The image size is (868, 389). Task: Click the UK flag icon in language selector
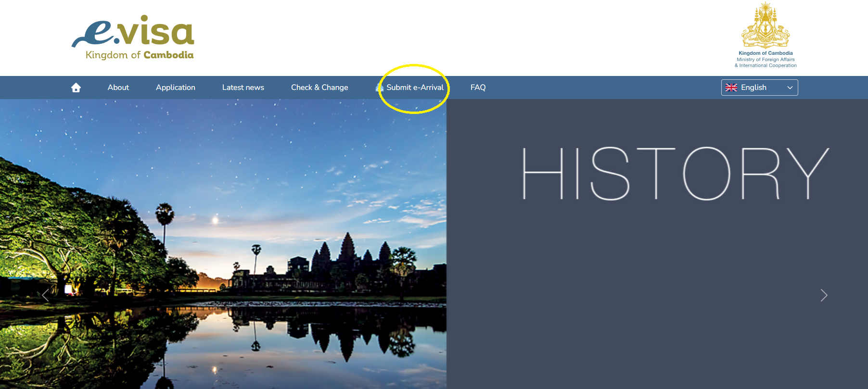pyautogui.click(x=731, y=88)
